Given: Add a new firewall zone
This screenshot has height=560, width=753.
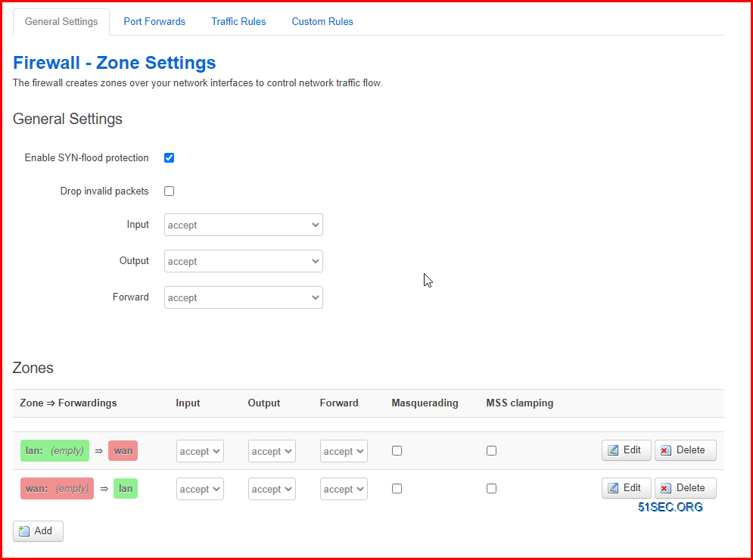Looking at the screenshot, I should point(38,530).
